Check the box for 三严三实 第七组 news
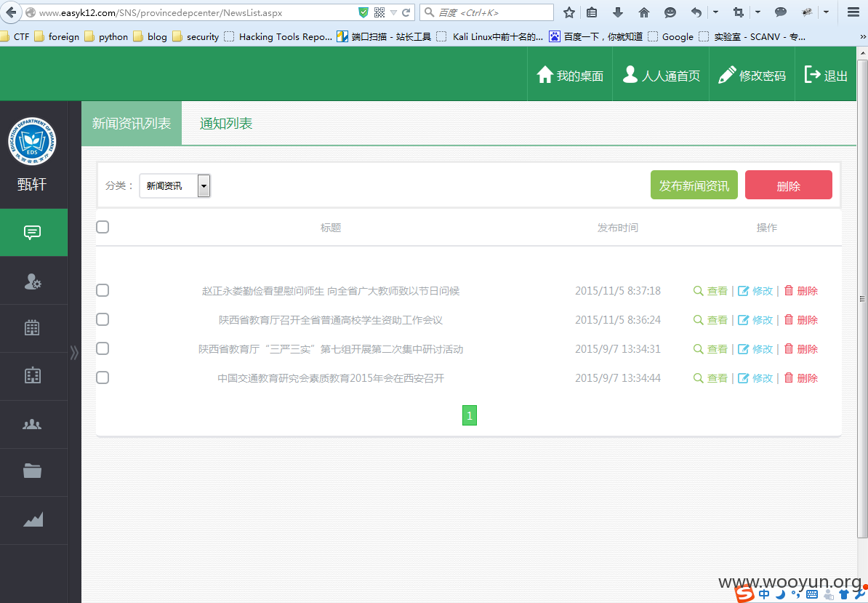The image size is (868, 603). 103,348
